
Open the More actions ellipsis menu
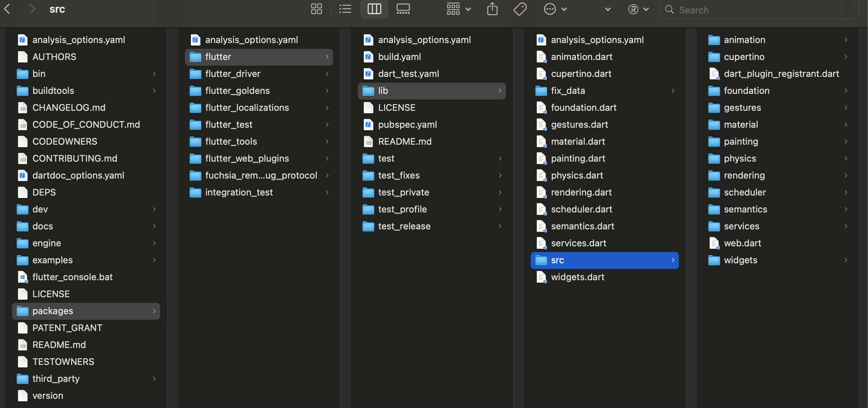coord(555,9)
